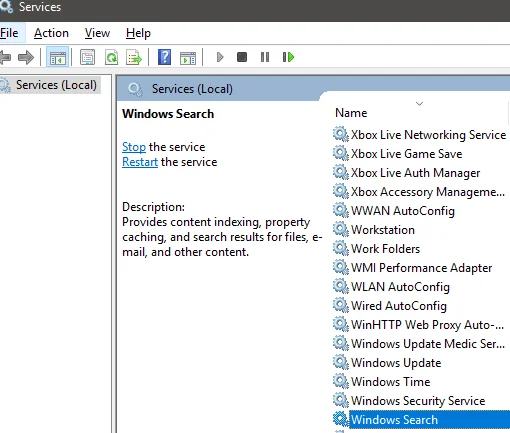Click the Restart the service link
This screenshot has width=510, height=433.
click(140, 162)
